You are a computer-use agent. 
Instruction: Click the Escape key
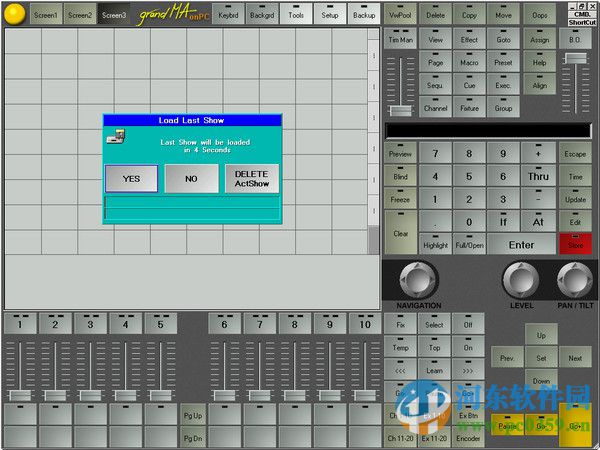point(575,153)
